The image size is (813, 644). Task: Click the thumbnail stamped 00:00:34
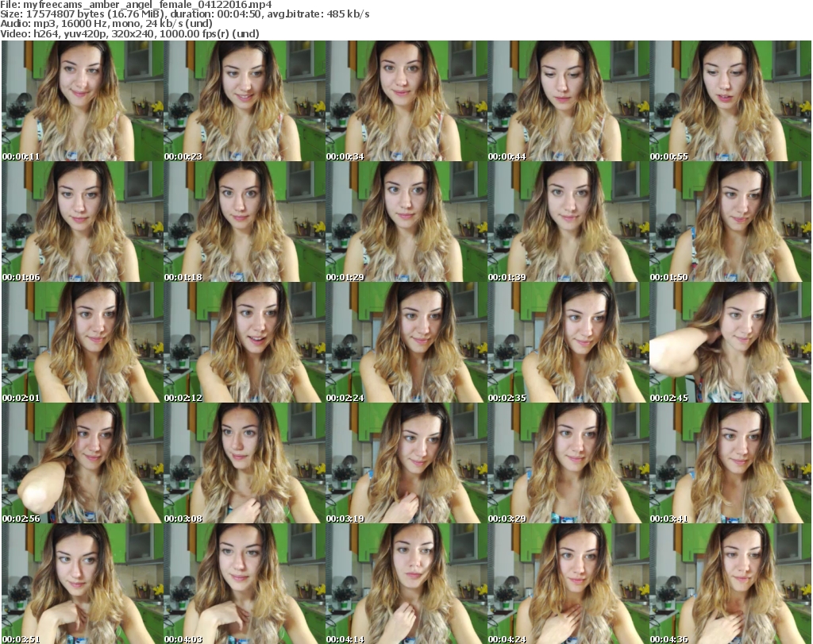click(x=406, y=101)
